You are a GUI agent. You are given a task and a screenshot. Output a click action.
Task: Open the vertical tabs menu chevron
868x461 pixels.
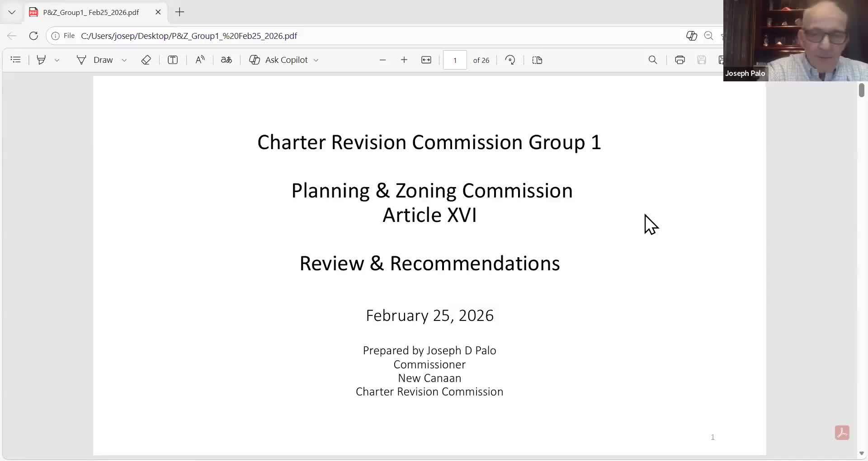[12, 12]
